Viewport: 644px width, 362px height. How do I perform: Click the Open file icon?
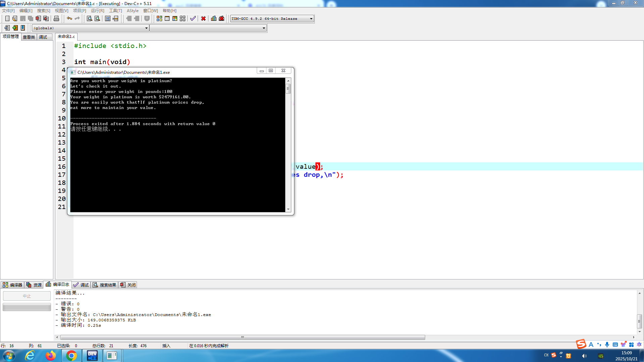(15, 18)
